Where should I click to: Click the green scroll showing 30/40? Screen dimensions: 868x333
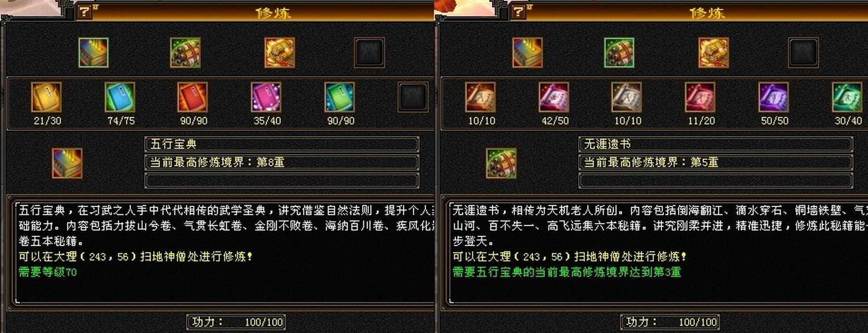(x=847, y=97)
